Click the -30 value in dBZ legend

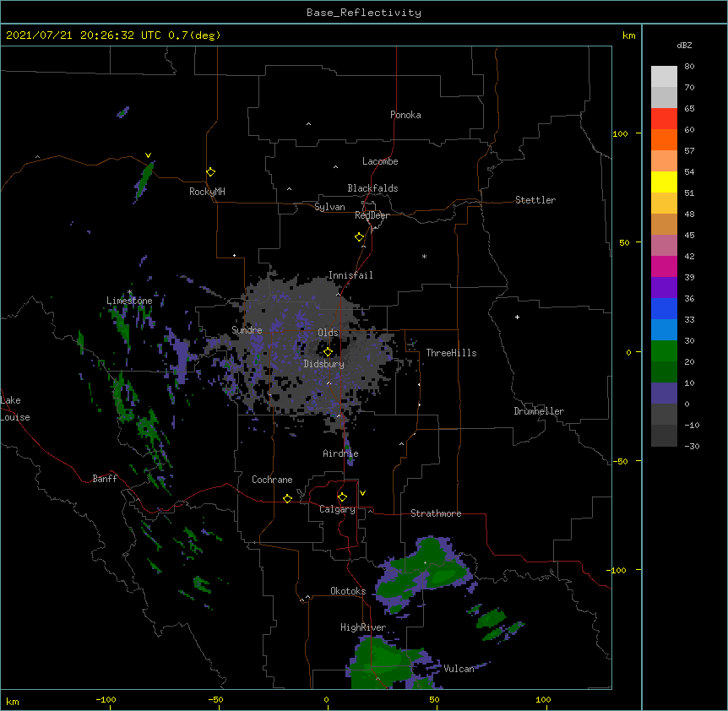[x=692, y=446]
